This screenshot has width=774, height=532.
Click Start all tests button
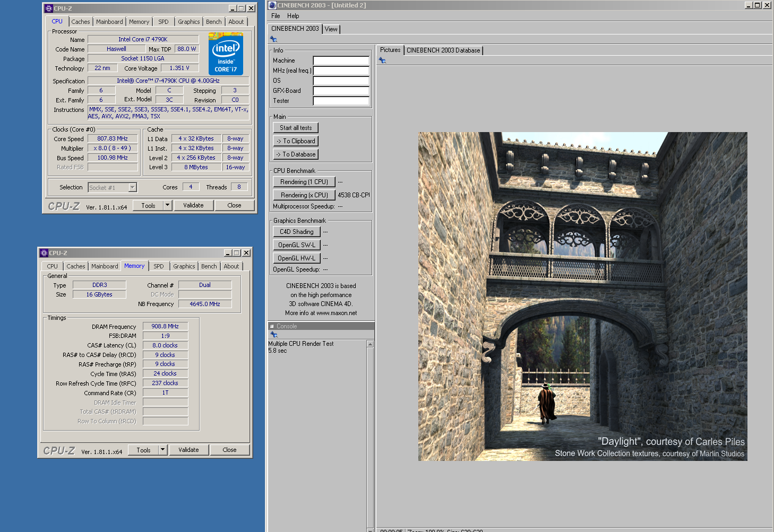click(x=296, y=128)
